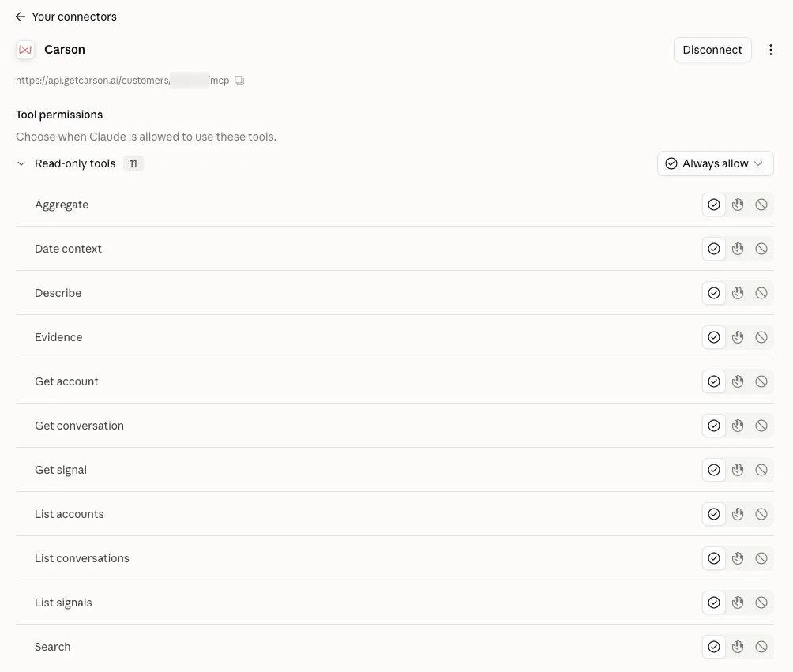Require approval for List conversations
This screenshot has height=672, width=793.
(x=738, y=558)
